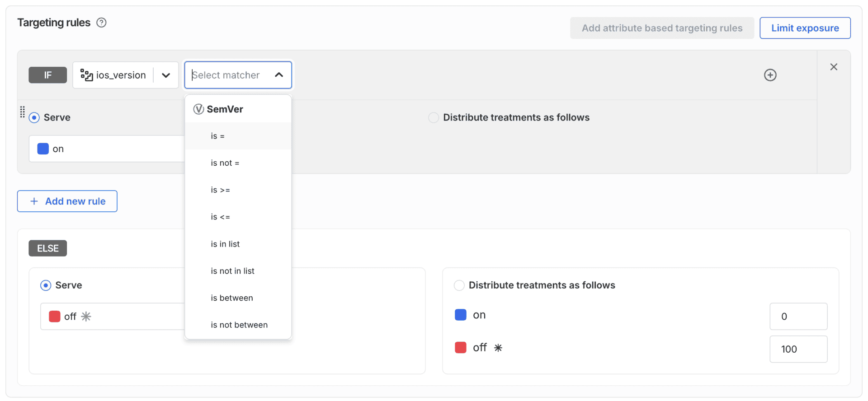
Task: Expand the ios_version attribute dropdown arrow
Action: (166, 75)
